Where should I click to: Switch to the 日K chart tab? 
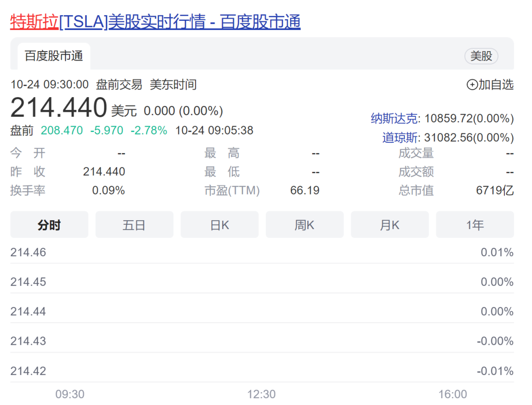coord(220,225)
